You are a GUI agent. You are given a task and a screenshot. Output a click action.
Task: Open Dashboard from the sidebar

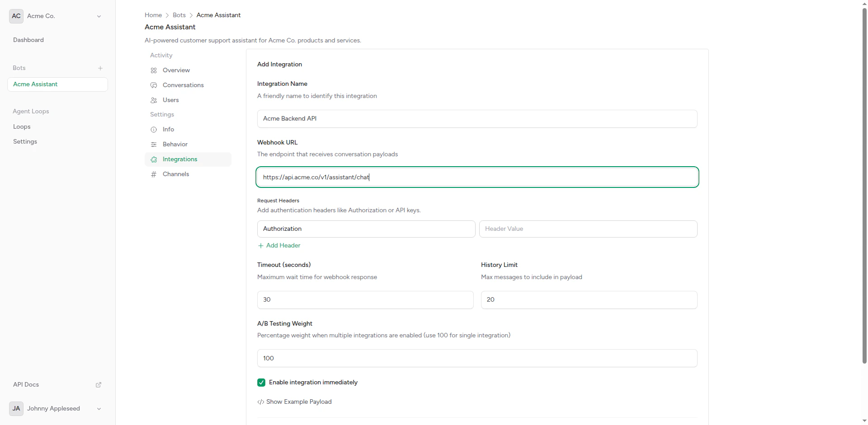28,40
